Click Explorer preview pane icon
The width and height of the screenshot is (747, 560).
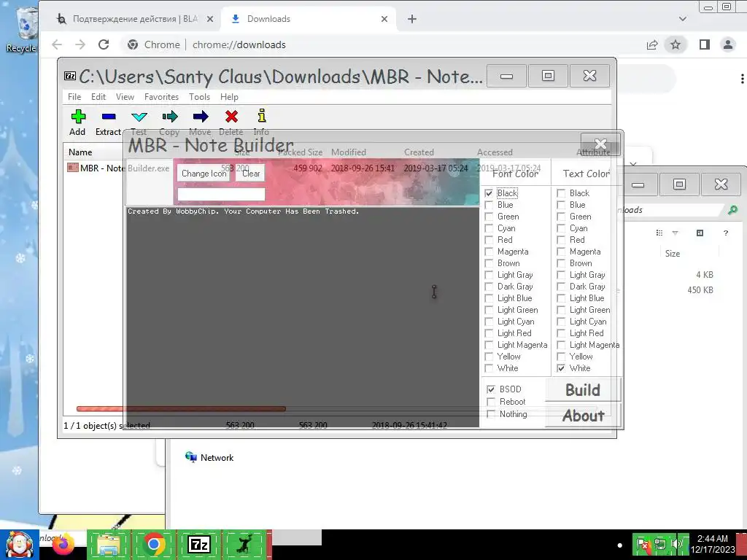click(700, 233)
